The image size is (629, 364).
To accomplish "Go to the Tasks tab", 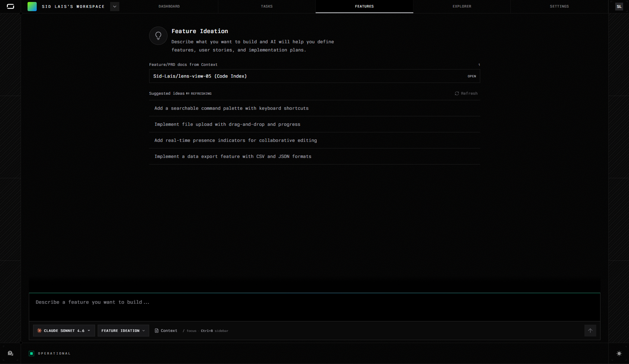I will pos(267,6).
